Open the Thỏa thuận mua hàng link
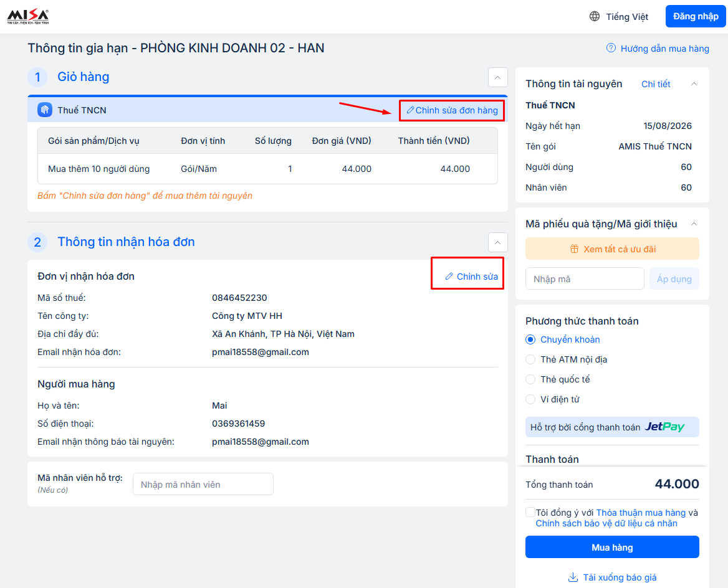 [x=641, y=513]
